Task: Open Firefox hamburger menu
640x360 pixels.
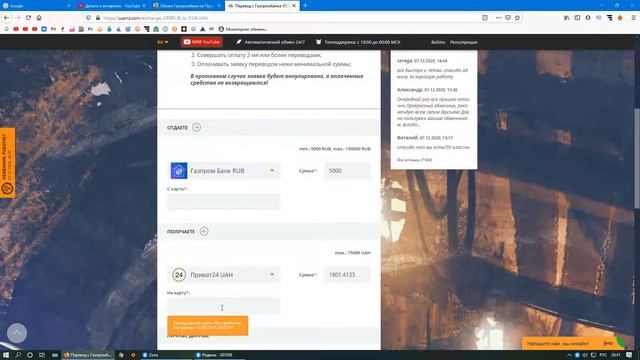Action: coord(633,18)
